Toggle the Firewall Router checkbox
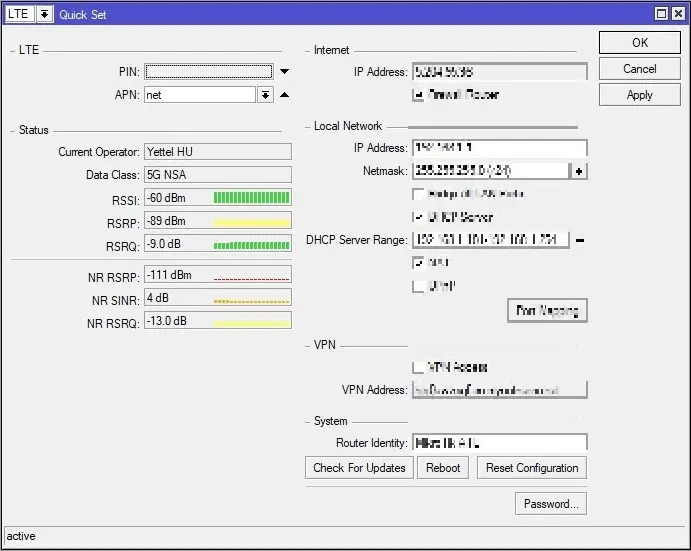This screenshot has width=691, height=551. tap(419, 95)
